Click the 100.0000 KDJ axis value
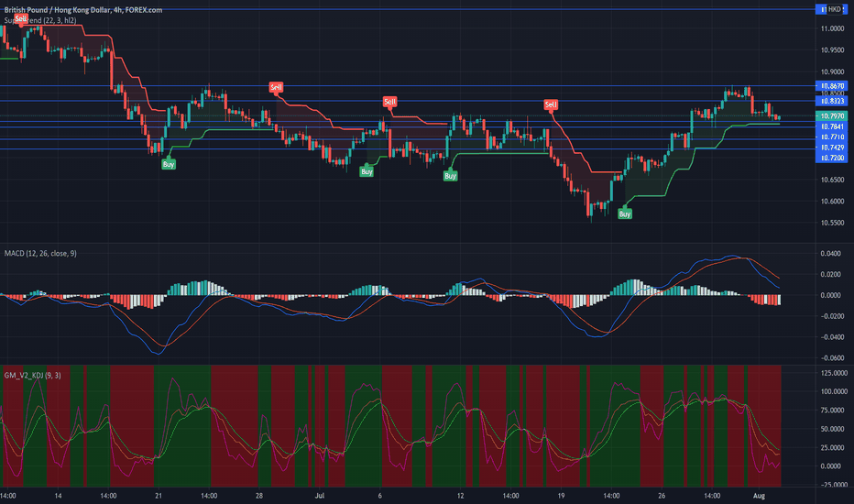854x504 pixels. (834, 392)
